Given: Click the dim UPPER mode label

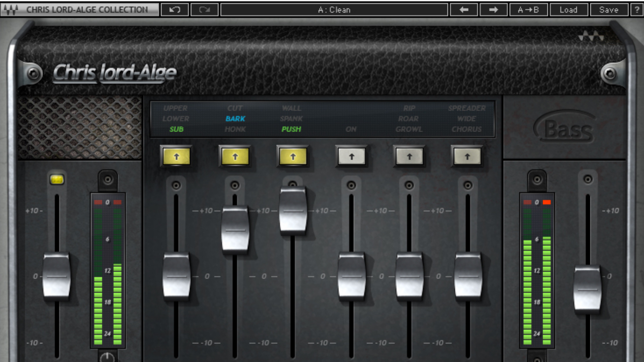Looking at the screenshot, I should [x=175, y=108].
